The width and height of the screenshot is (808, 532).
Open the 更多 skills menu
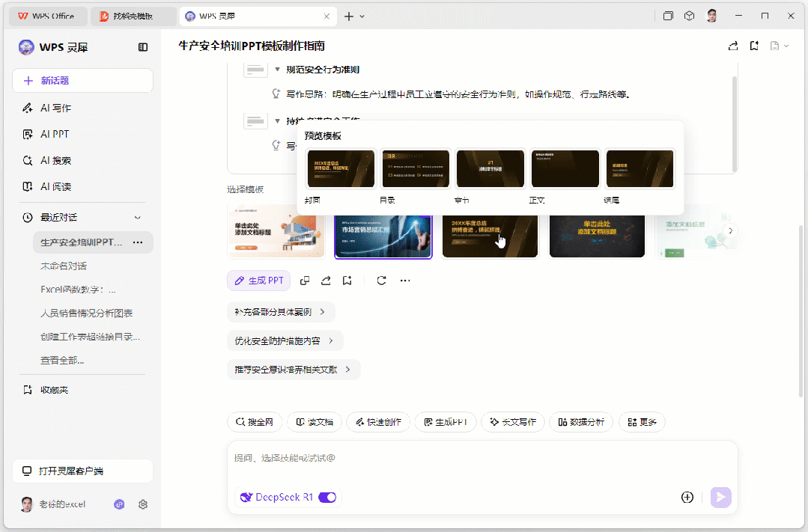coord(642,422)
